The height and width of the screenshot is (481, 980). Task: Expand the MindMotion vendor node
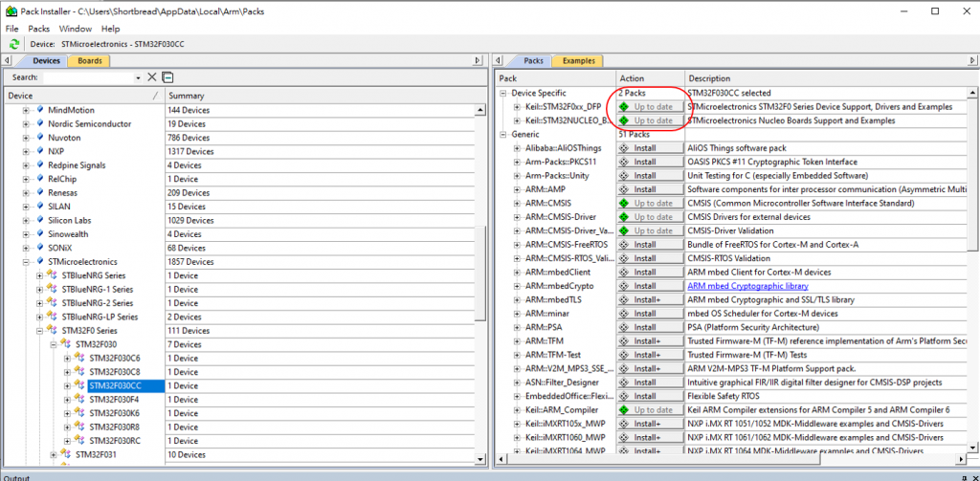pos(26,111)
